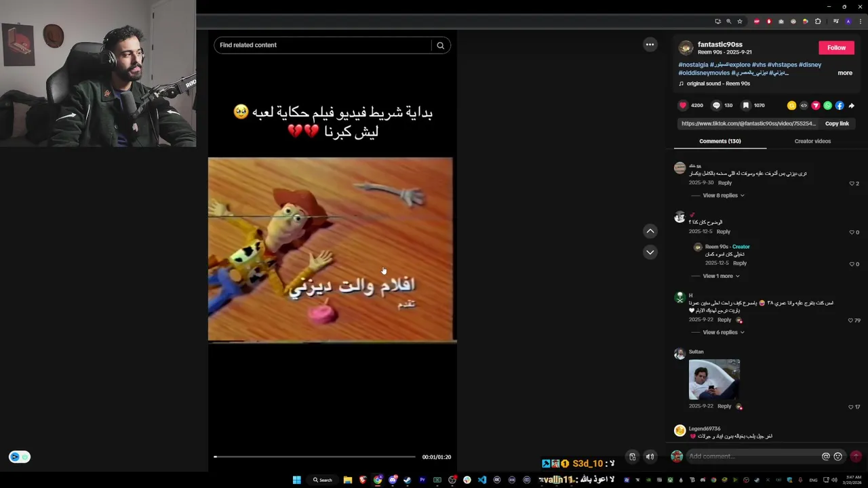The height and width of the screenshot is (488, 868).
Task: Open the image in Sultan's comment
Action: (714, 380)
